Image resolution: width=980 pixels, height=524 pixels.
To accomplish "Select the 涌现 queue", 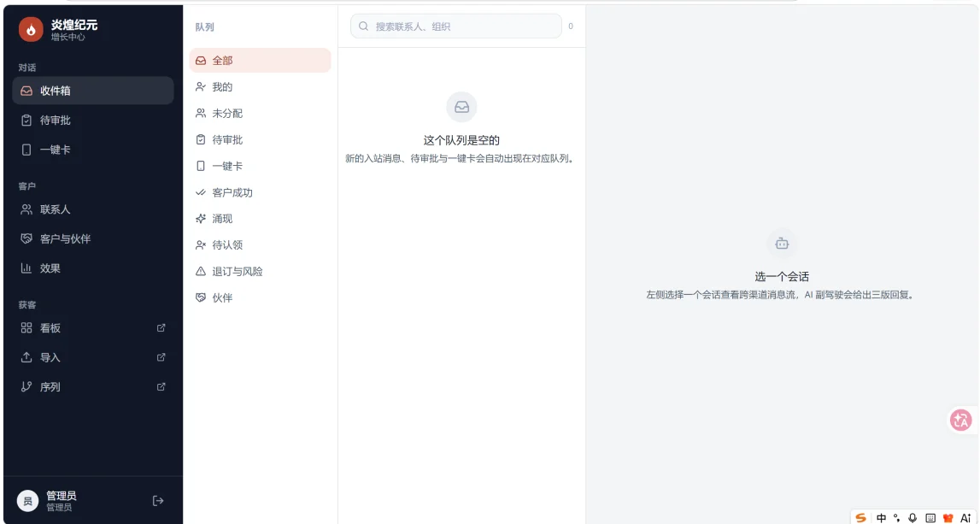I will pyautogui.click(x=260, y=219).
